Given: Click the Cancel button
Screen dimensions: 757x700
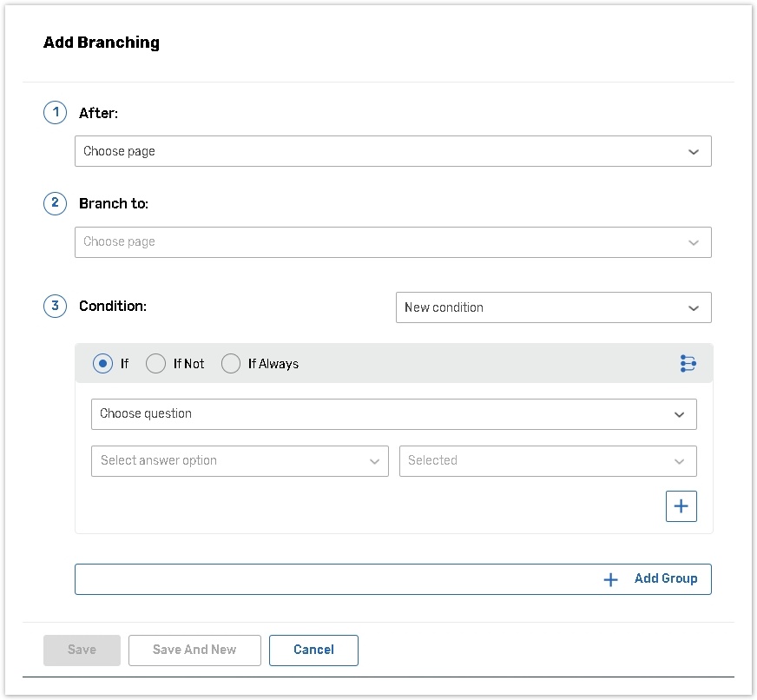Looking at the screenshot, I should pos(313,650).
